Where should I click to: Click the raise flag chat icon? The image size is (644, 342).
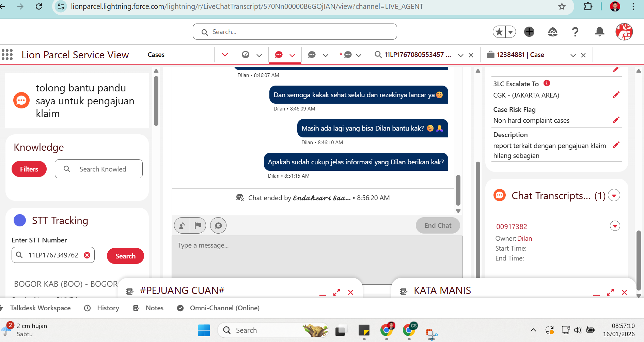pyautogui.click(x=198, y=225)
